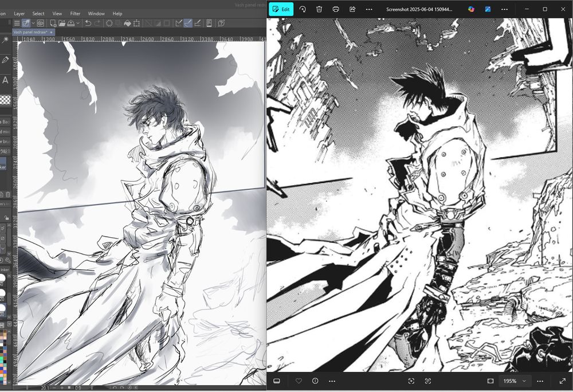Screen dimensions: 573x392
Task: Click the Fill bucket icon in command bar
Action: pos(127,23)
